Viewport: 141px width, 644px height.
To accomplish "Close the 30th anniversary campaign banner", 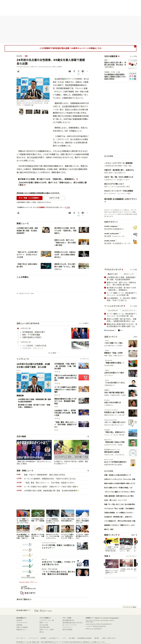I will (135, 46).
